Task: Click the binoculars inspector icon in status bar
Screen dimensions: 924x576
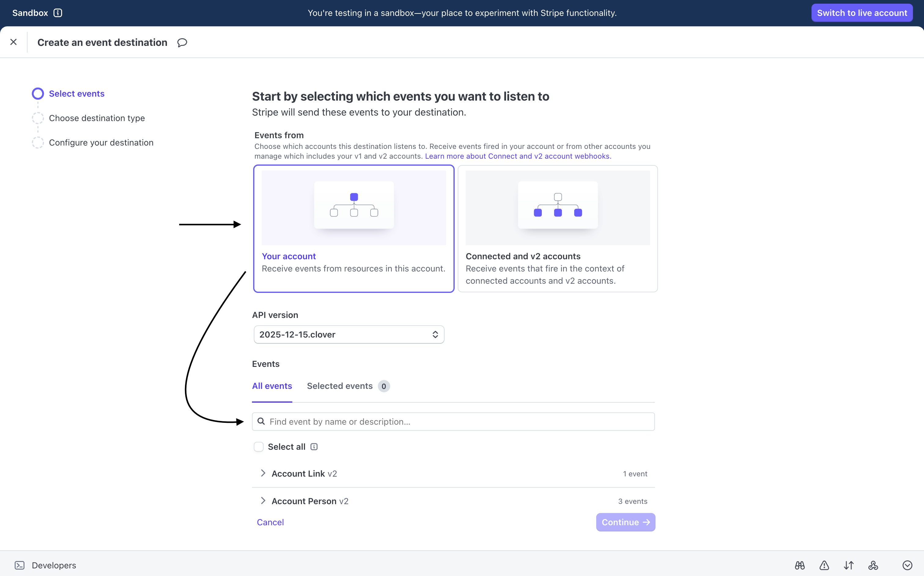Action: pos(800,565)
